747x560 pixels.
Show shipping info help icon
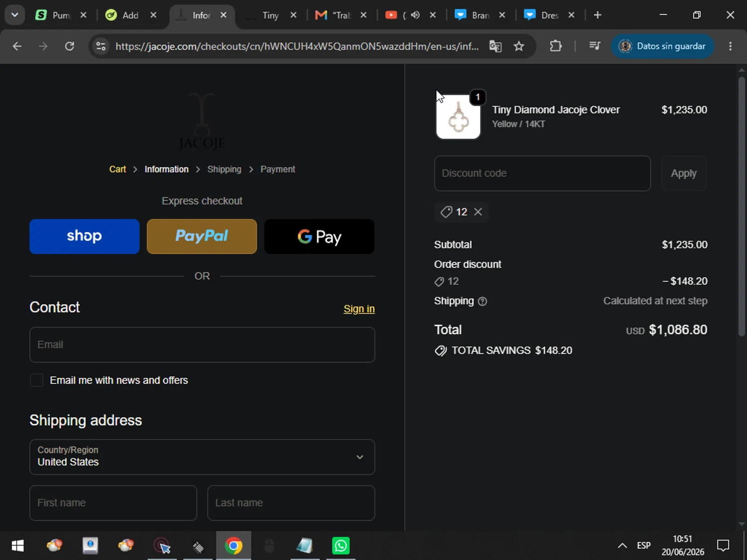click(x=482, y=301)
